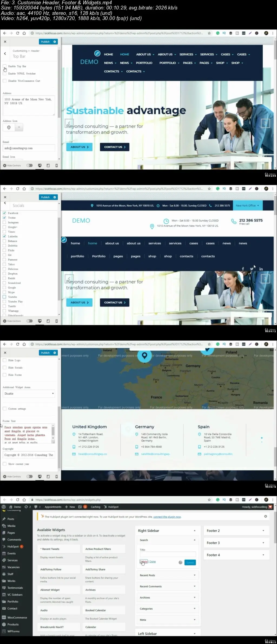Add the Booked Calendar widget

pyautogui.click(x=104, y=610)
